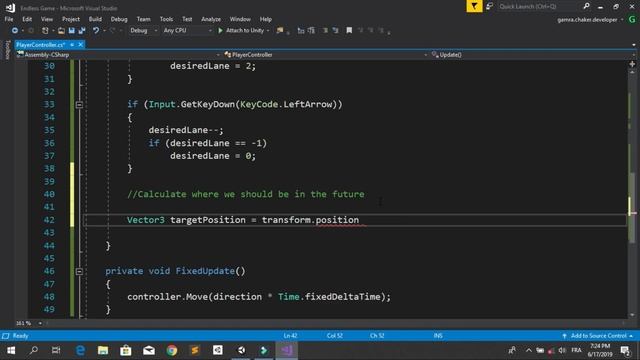Click the Quick Launch magnifier icon
Viewport: 640px width, 360px height.
[586, 6]
